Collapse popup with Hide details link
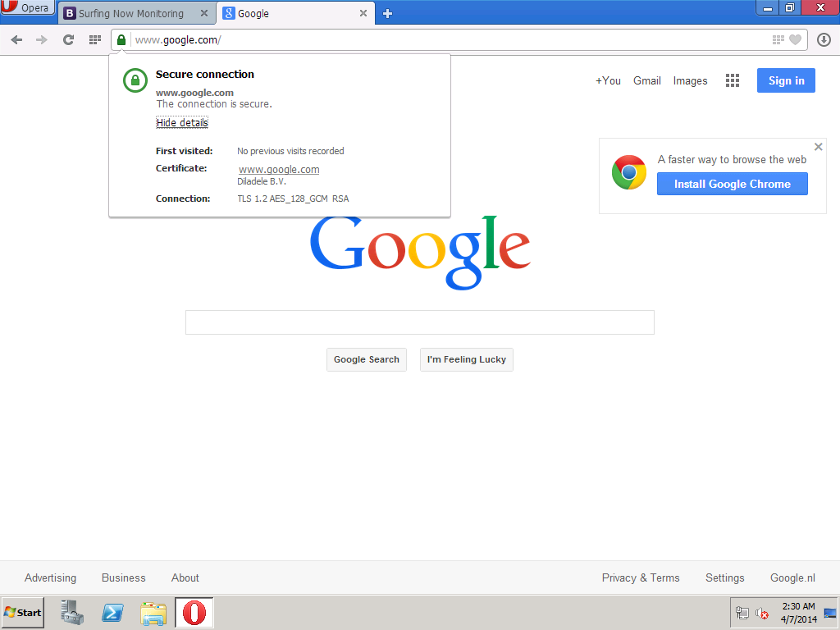840x630 pixels. 182,123
